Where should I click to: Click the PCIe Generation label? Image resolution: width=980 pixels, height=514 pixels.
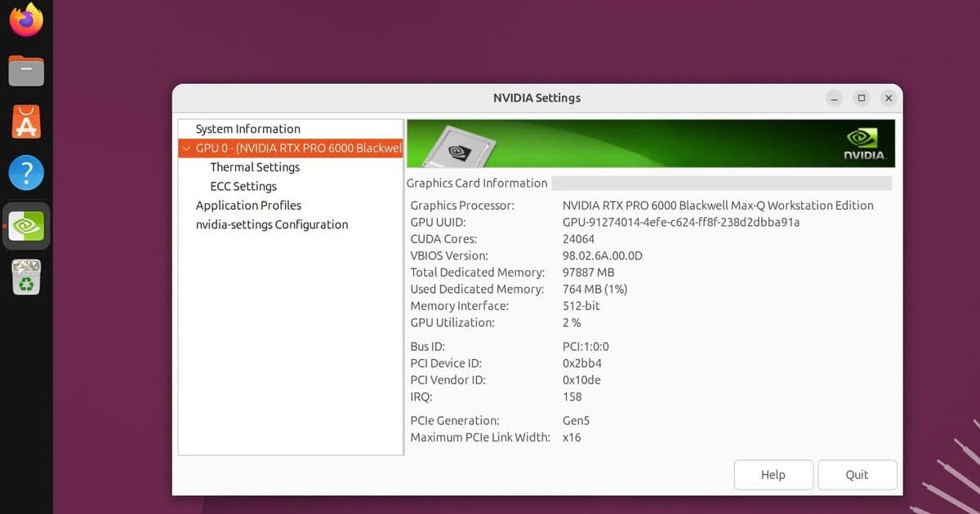455,421
